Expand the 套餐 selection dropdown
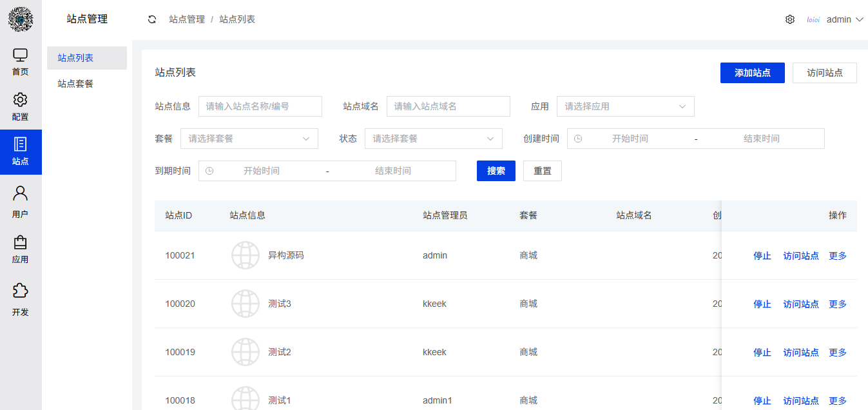868x410 pixels. (249, 138)
